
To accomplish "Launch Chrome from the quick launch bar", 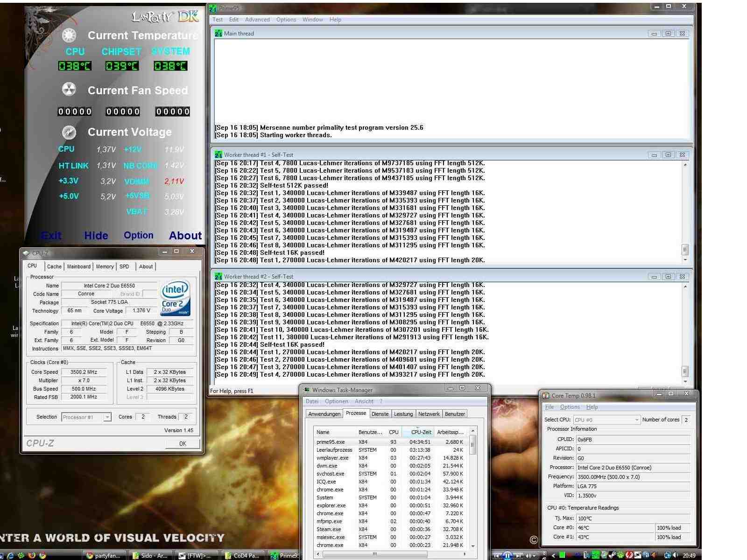I will 42,555.
